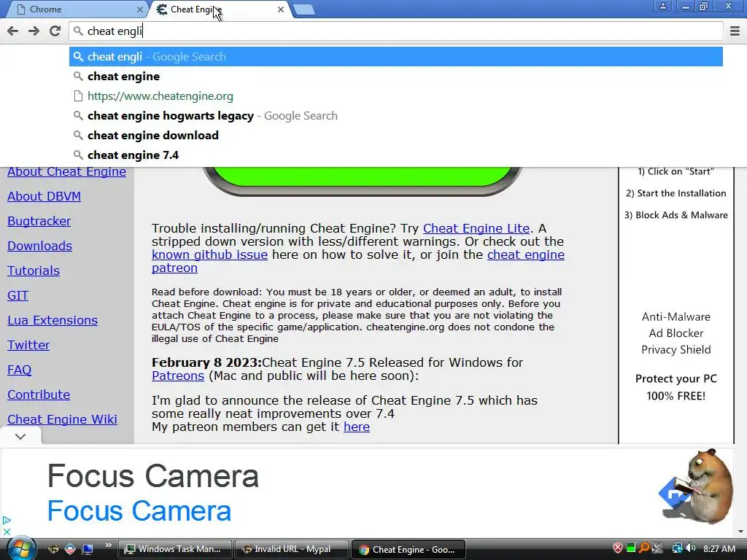Open the 'About DBVM' sidebar link
This screenshot has height=560, width=747.
point(44,196)
